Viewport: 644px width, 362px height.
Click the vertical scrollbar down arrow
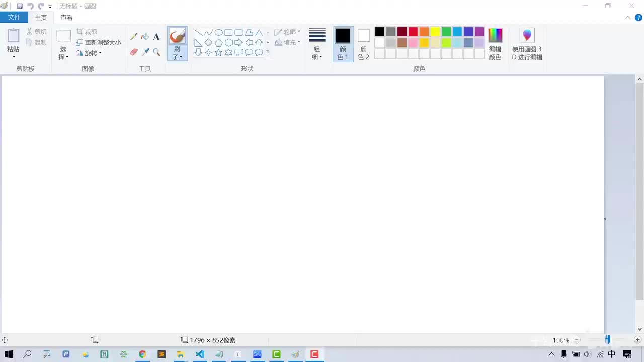[640, 329]
